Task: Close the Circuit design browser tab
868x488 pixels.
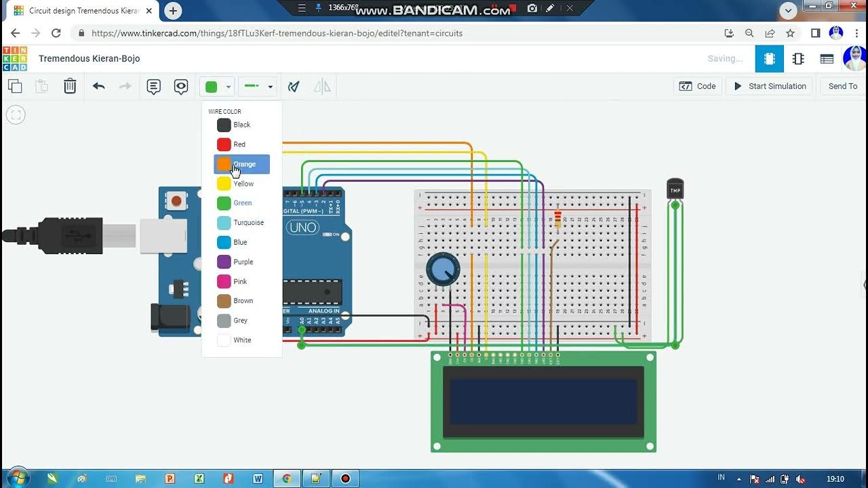Action: (x=149, y=11)
